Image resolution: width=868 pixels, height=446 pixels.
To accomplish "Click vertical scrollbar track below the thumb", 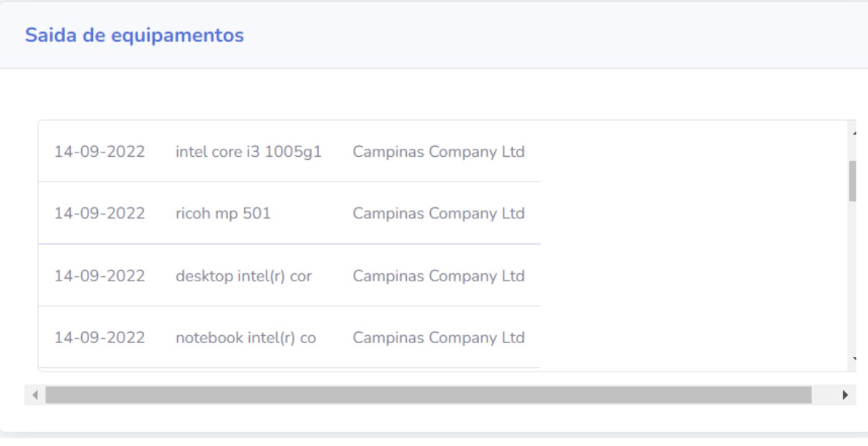I will pos(852,279).
